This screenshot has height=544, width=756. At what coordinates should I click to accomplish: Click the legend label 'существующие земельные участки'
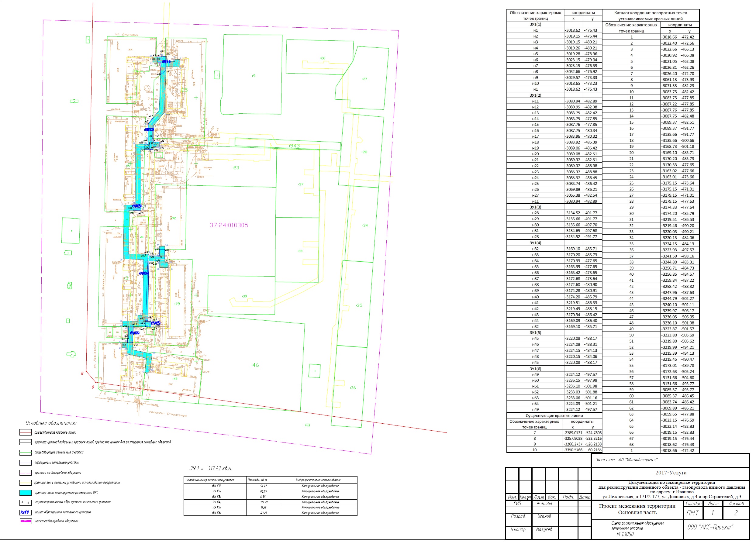(59, 453)
